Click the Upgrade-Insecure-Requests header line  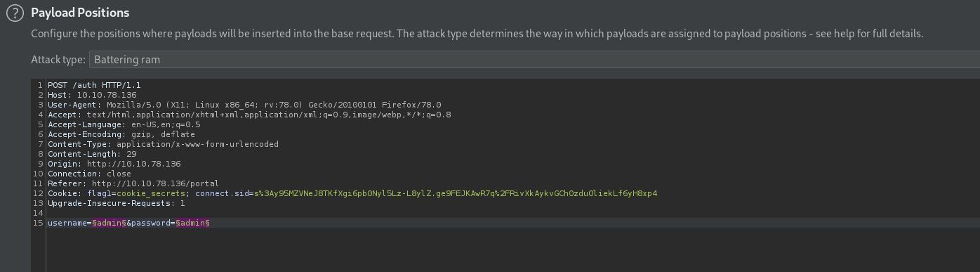[x=117, y=203]
